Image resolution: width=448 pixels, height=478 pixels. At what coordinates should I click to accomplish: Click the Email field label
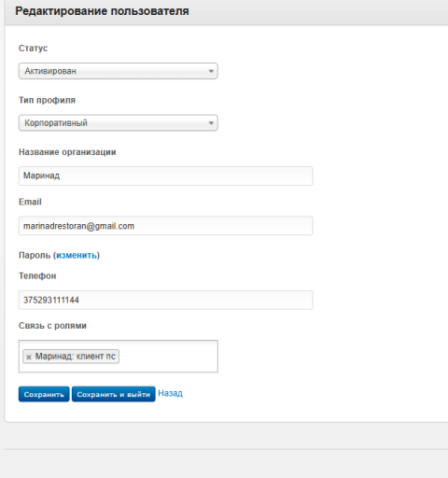click(30, 202)
